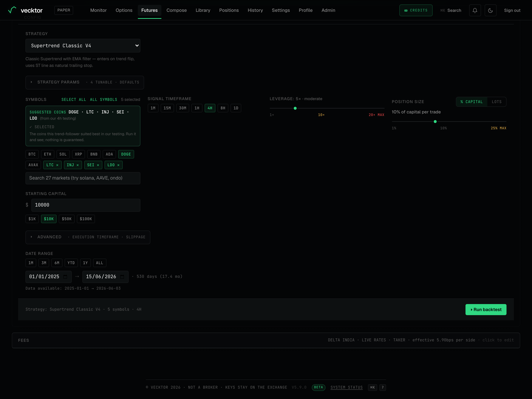
Task: Open the Settings tab
Action: coord(281,10)
